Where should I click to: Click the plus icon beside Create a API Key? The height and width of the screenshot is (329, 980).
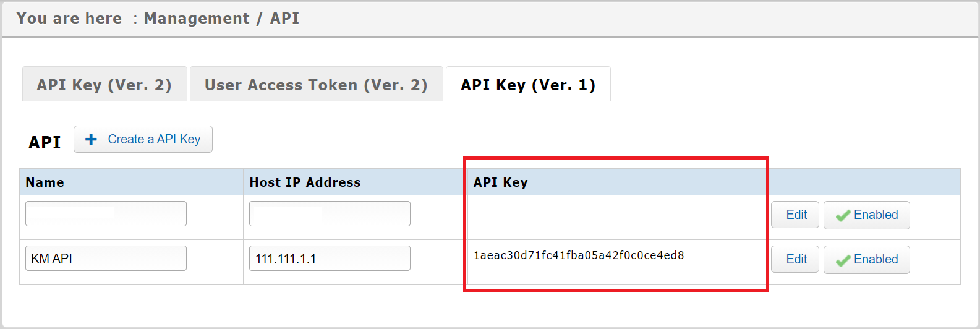(x=92, y=139)
